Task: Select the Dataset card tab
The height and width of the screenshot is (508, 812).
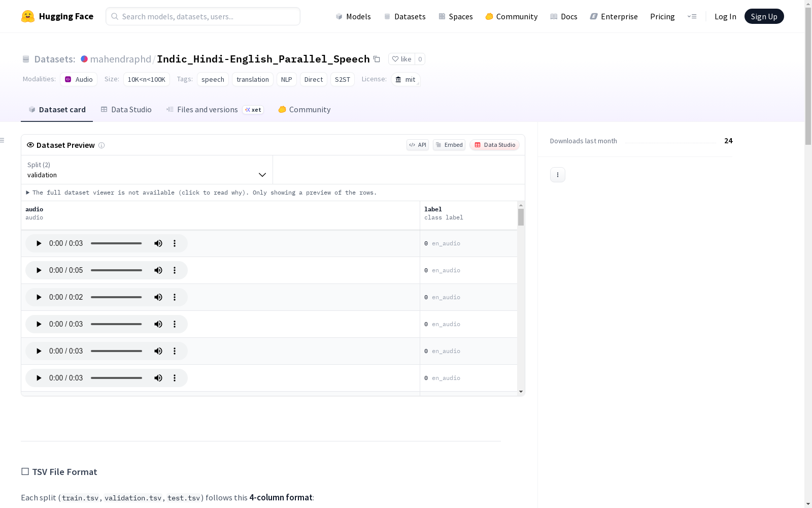Action: click(x=57, y=110)
